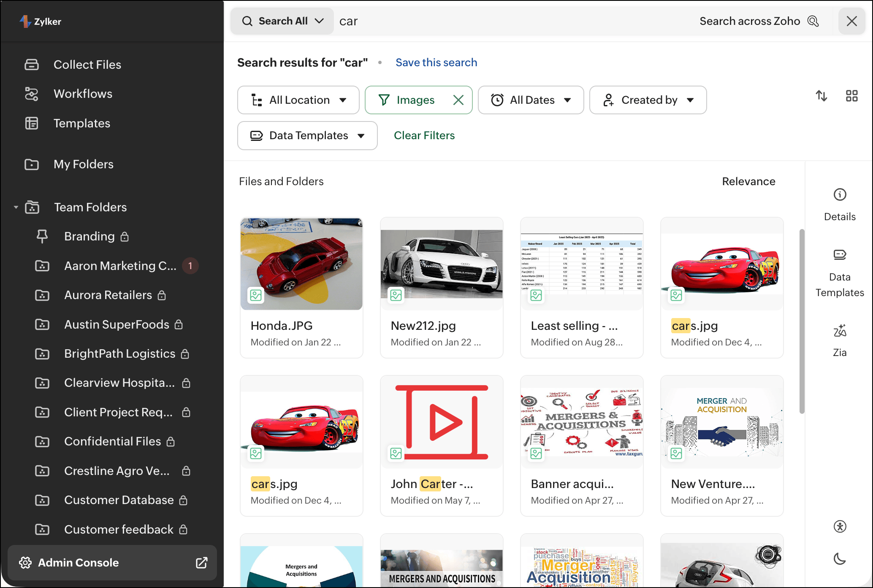Close the search panel with X

pyautogui.click(x=852, y=21)
